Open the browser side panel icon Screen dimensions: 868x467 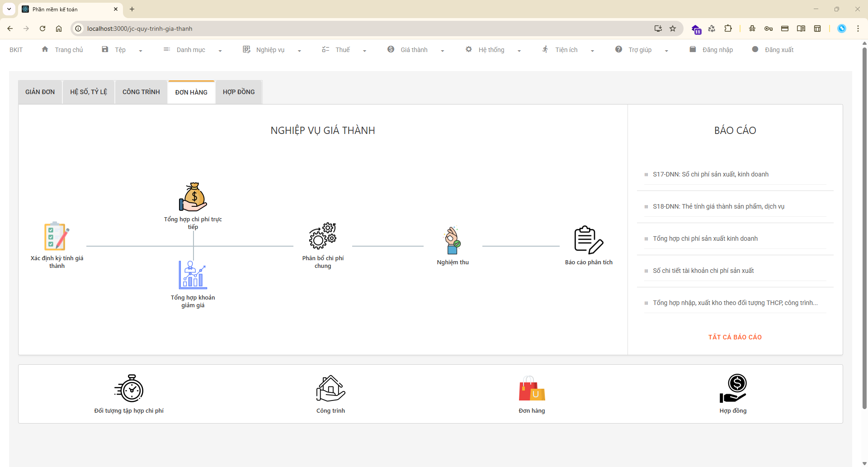click(x=817, y=29)
